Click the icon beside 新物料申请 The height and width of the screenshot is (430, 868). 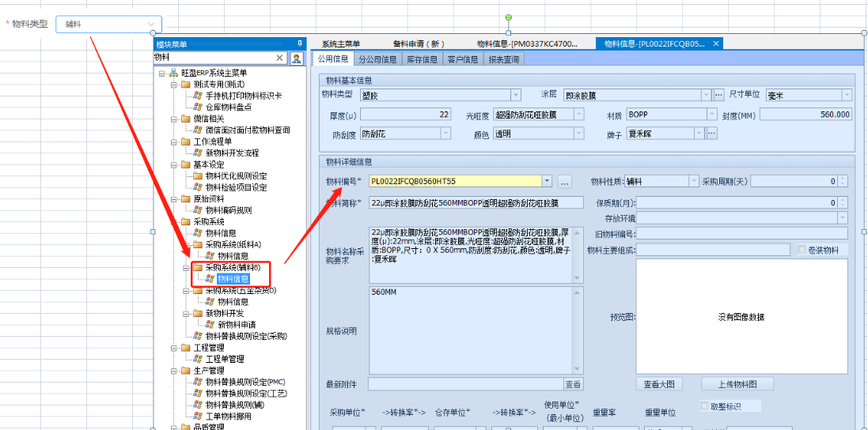click(210, 324)
